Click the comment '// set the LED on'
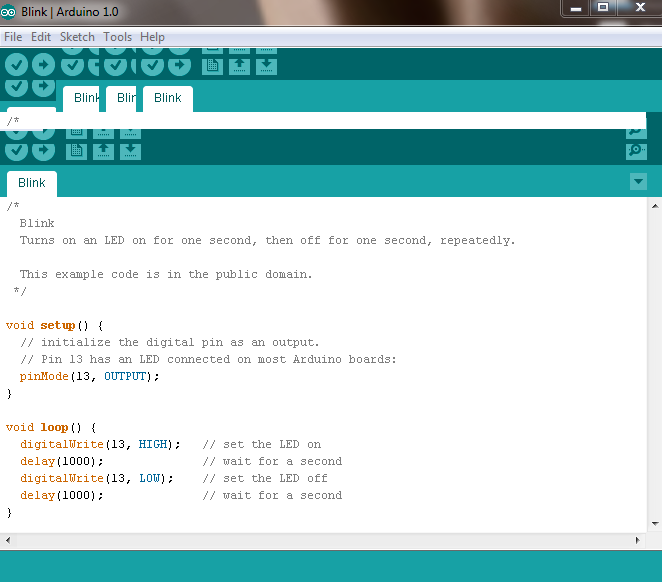 [x=261, y=444]
